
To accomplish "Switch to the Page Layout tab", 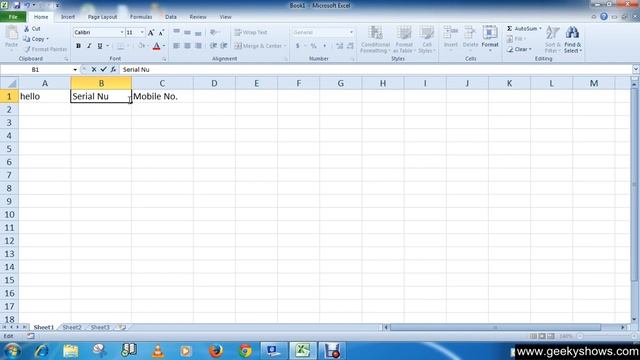I will coord(102,17).
